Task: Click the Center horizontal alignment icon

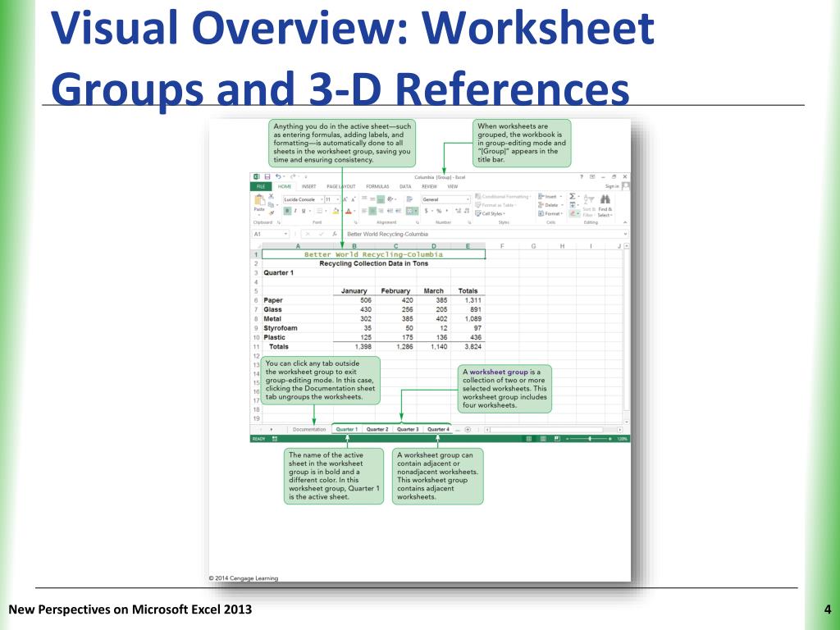Action: [x=372, y=211]
